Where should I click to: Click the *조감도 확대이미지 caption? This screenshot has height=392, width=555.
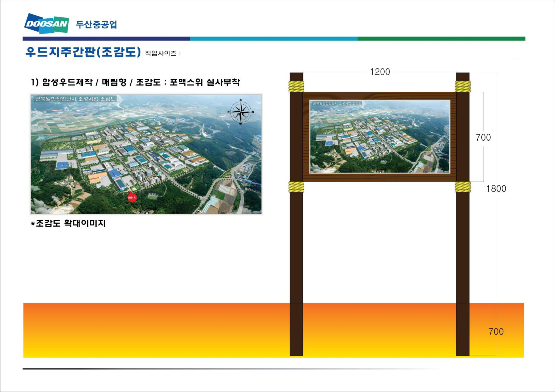(68, 223)
